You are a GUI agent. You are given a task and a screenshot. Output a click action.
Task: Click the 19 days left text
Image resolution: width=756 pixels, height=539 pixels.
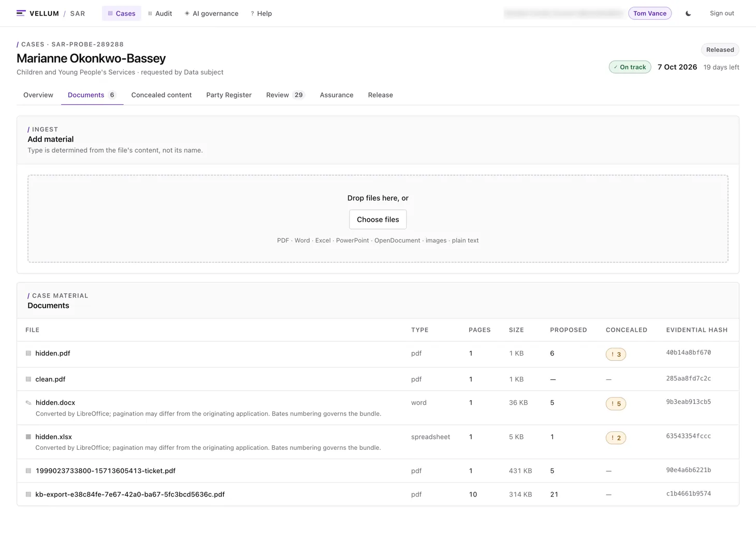pos(721,67)
